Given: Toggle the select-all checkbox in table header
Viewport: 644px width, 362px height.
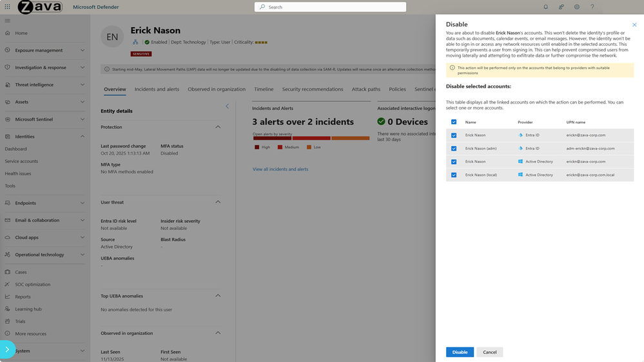Looking at the screenshot, I should coord(454,122).
